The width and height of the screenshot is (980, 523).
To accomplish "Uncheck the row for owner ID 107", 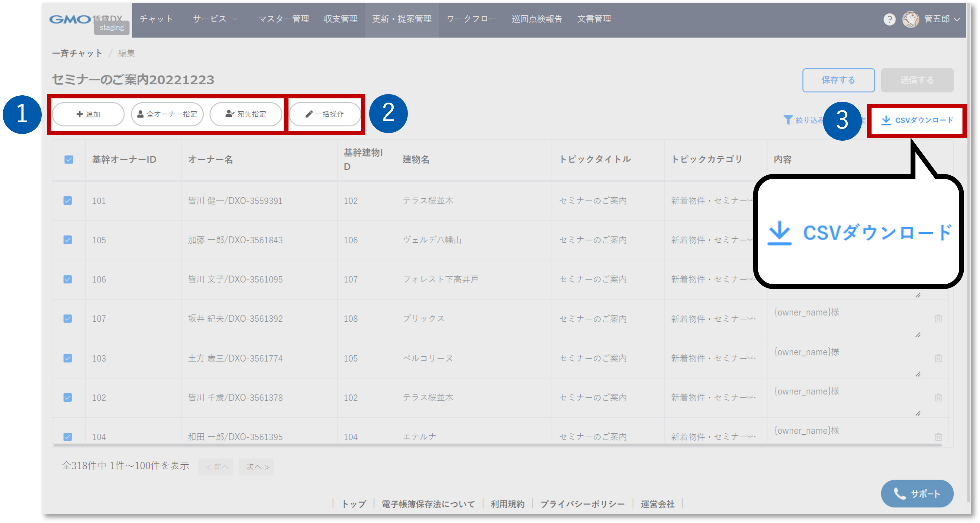I will (68, 318).
